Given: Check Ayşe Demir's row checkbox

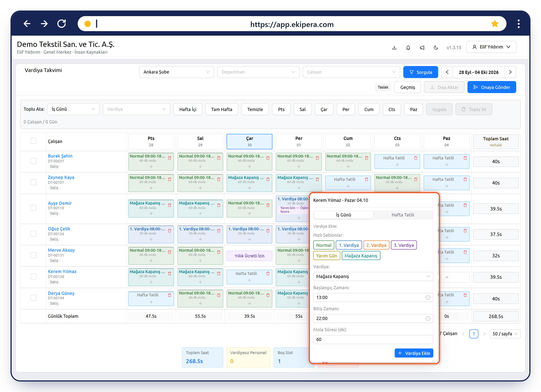Looking at the screenshot, I should (33, 208).
